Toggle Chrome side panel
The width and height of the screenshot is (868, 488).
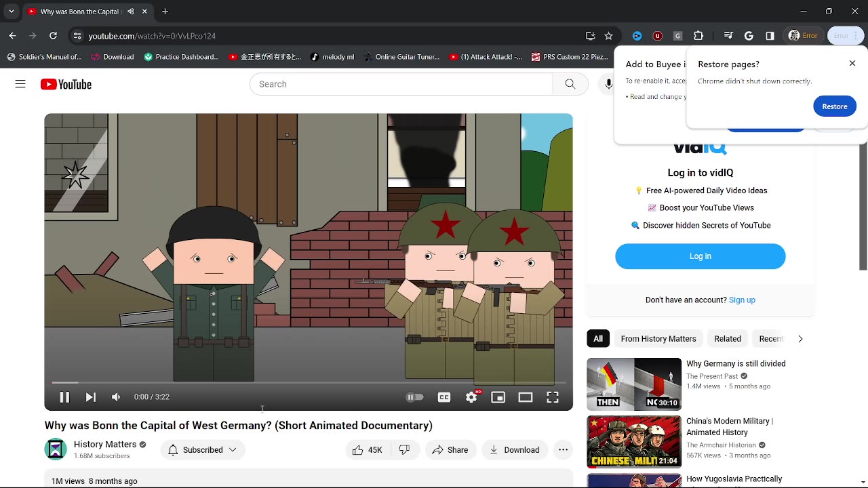tap(770, 36)
